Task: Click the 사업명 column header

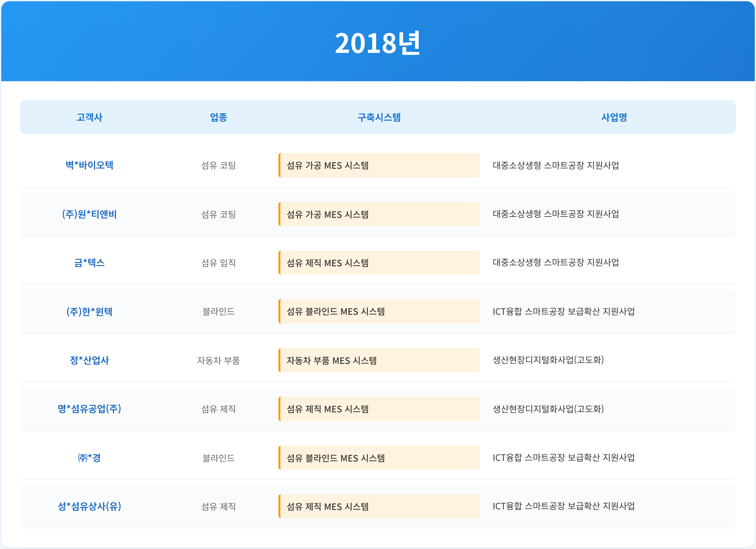Action: (x=614, y=117)
